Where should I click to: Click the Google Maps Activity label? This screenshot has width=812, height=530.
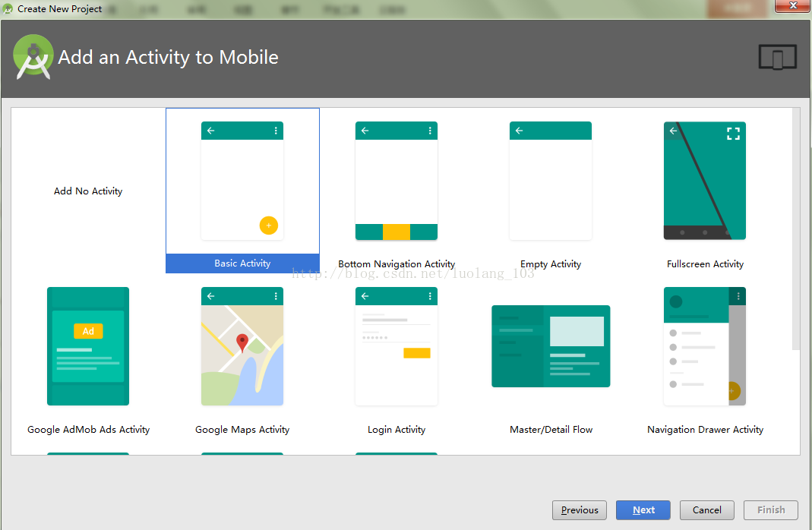point(242,430)
